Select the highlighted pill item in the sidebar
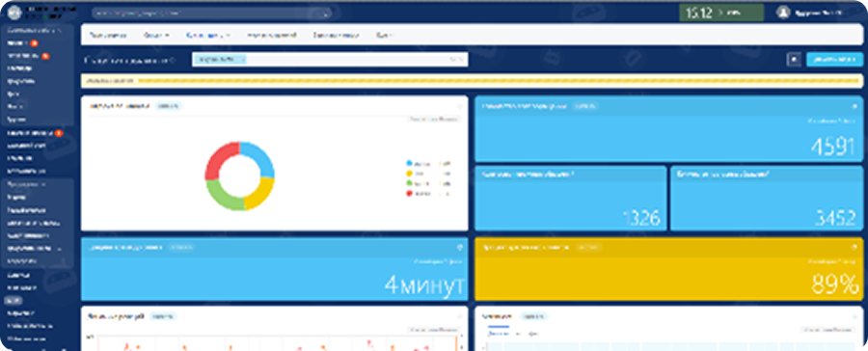 14,301
